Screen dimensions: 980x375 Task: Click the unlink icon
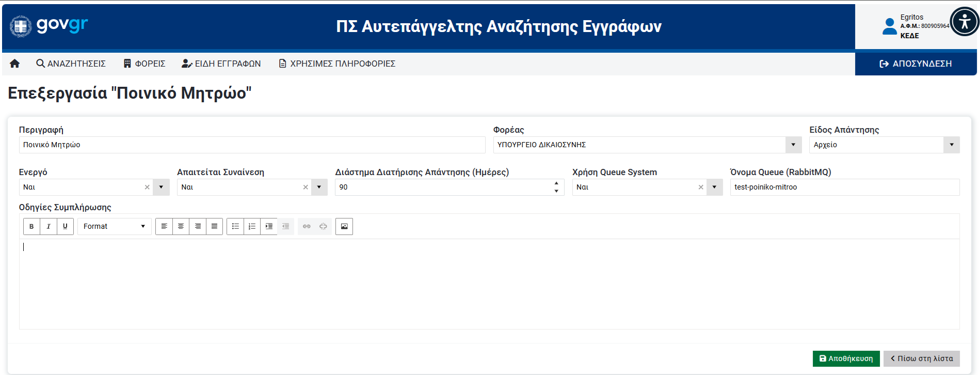323,226
